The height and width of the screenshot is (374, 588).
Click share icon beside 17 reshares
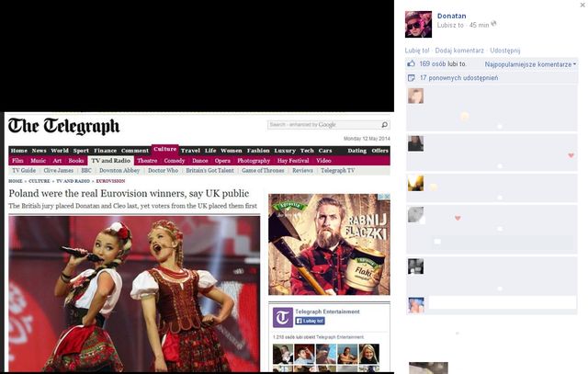click(411, 78)
